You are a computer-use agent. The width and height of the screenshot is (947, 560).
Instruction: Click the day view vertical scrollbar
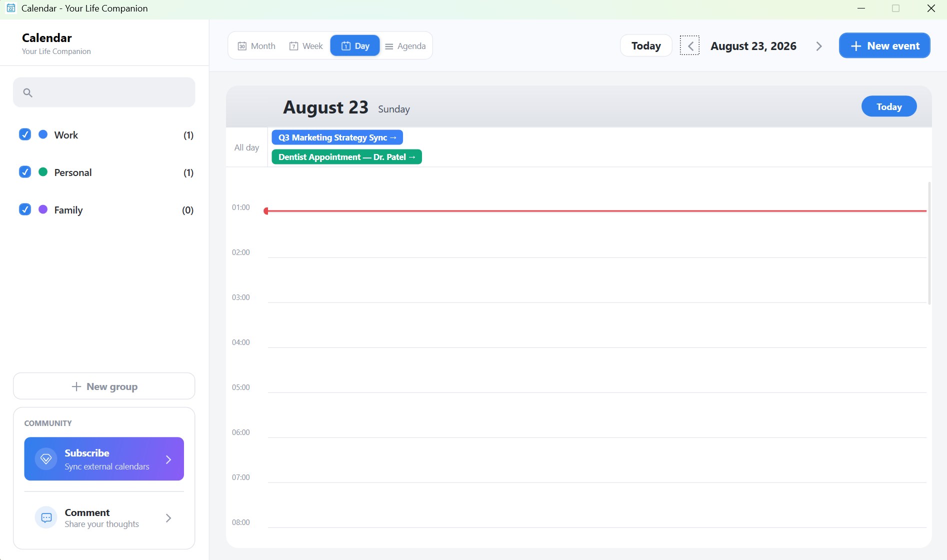[929, 243]
